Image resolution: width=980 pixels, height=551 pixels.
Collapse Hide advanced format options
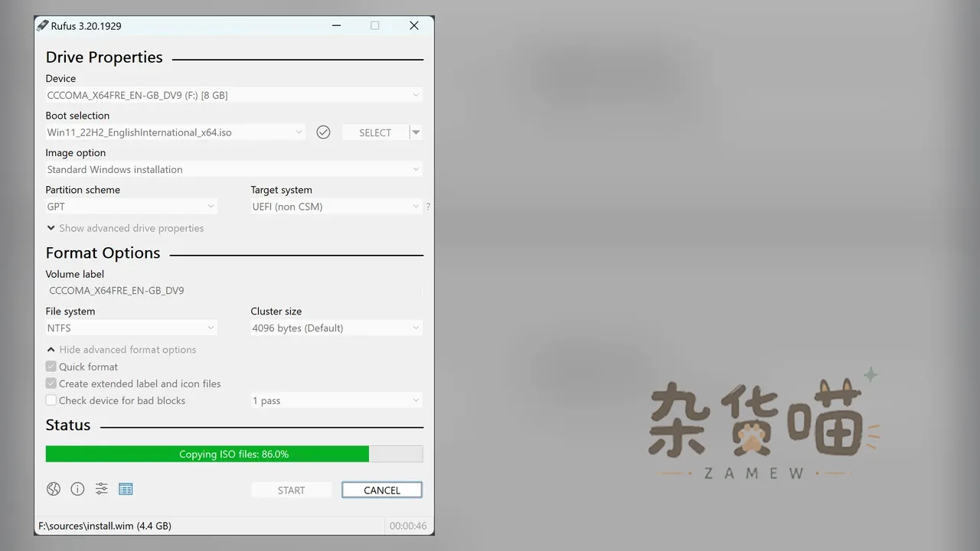point(121,350)
